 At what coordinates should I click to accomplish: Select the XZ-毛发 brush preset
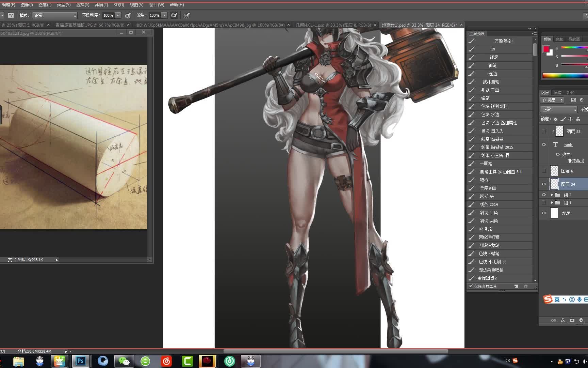(500, 229)
